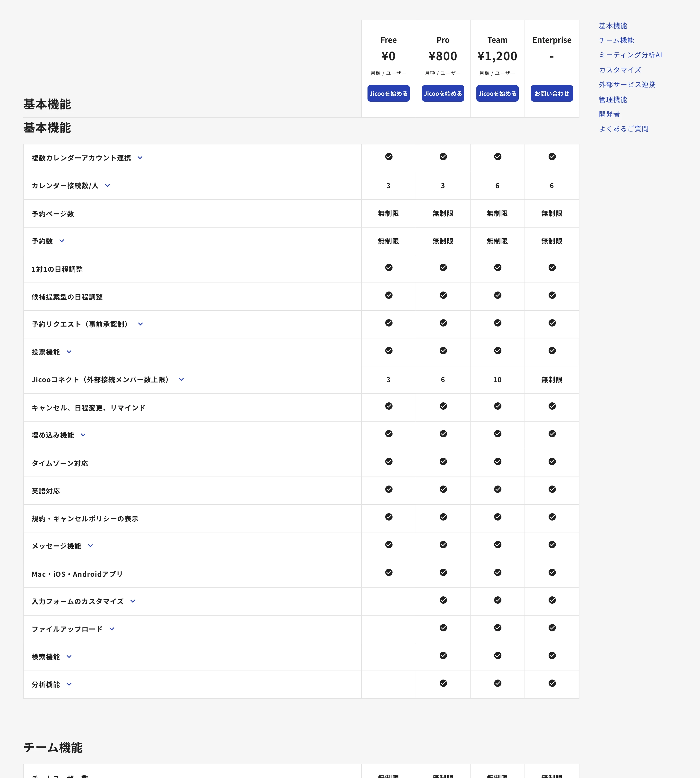The width and height of the screenshot is (700, 778).
Task: Expand 投票機能 row chevron
Action: [69, 352]
